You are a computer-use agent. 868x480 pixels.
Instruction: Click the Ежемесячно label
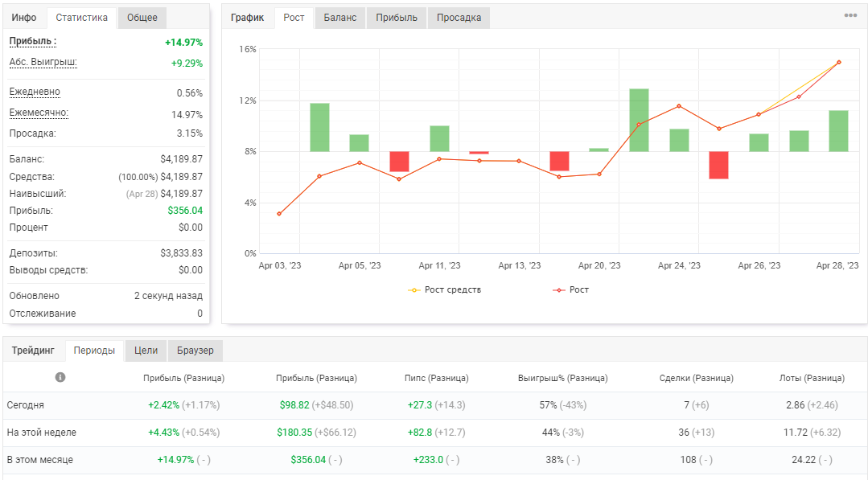[x=39, y=113]
